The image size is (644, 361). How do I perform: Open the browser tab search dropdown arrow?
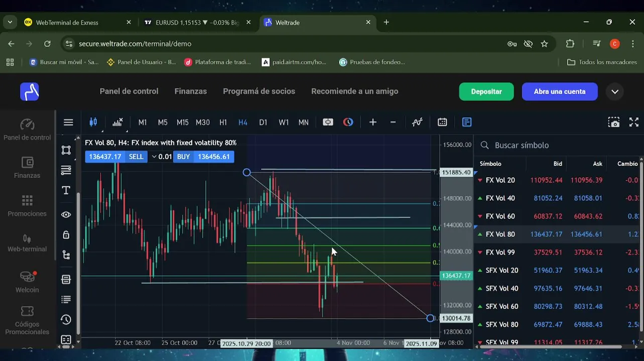(10, 22)
